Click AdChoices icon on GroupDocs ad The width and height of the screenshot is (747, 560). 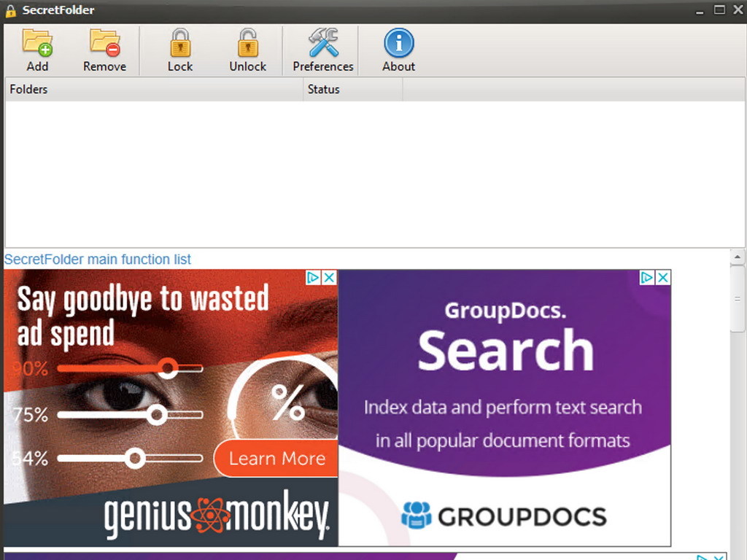646,278
